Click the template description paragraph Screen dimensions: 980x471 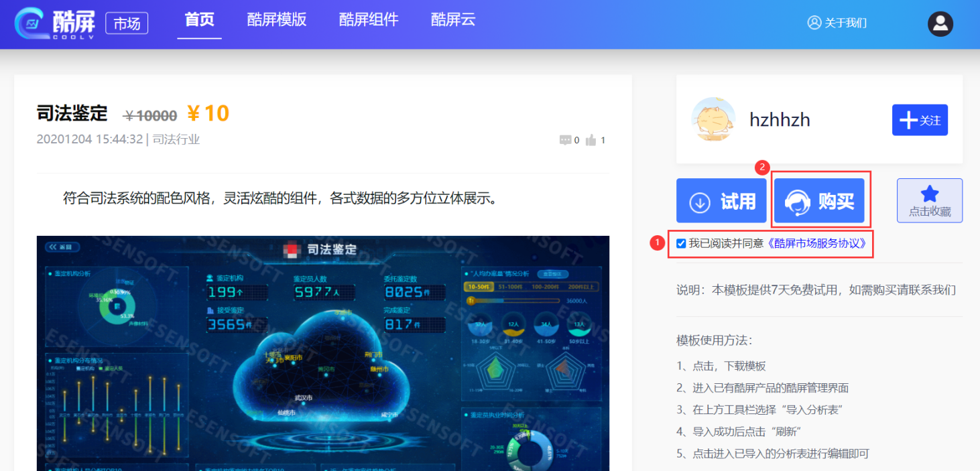[x=281, y=198]
